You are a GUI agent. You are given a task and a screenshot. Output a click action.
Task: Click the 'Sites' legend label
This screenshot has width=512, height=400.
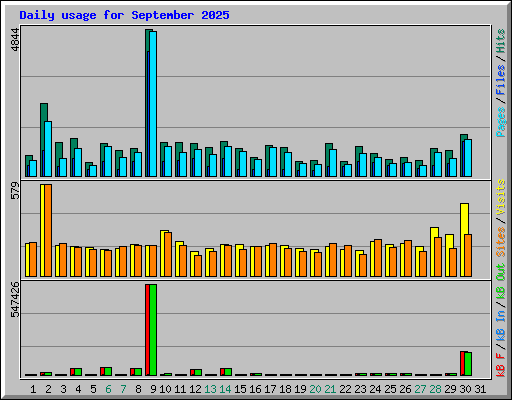tap(501, 241)
